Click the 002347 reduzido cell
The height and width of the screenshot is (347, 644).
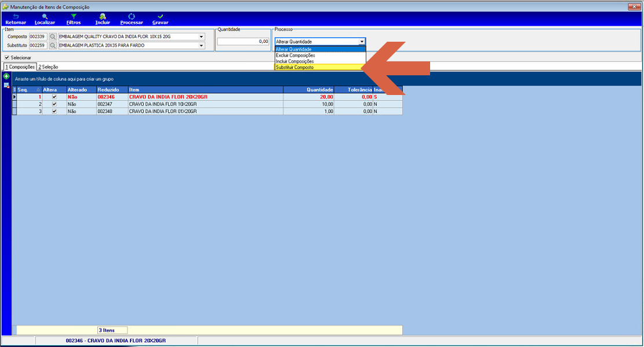(x=112, y=104)
